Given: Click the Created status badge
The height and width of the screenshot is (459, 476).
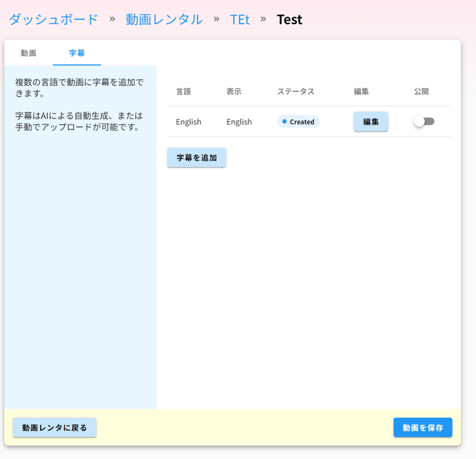Looking at the screenshot, I should click(x=298, y=122).
